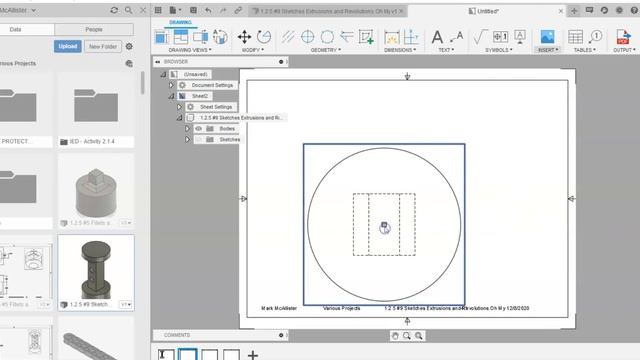
Task: Add a new sheet with plus button
Action: click(x=253, y=355)
